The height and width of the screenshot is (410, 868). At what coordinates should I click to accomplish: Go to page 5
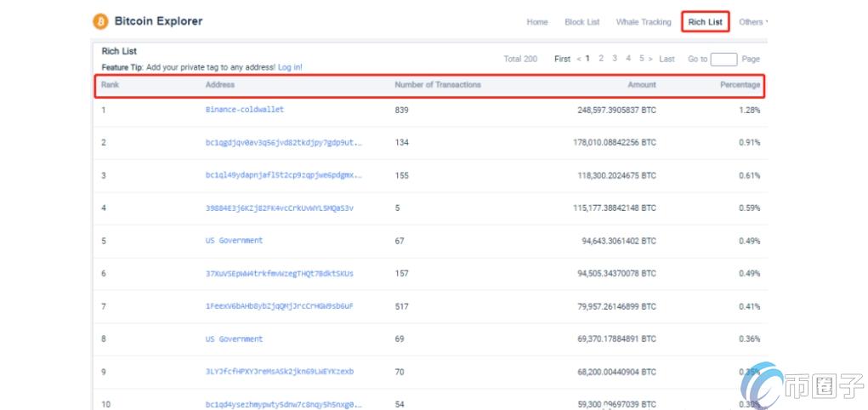[642, 58]
